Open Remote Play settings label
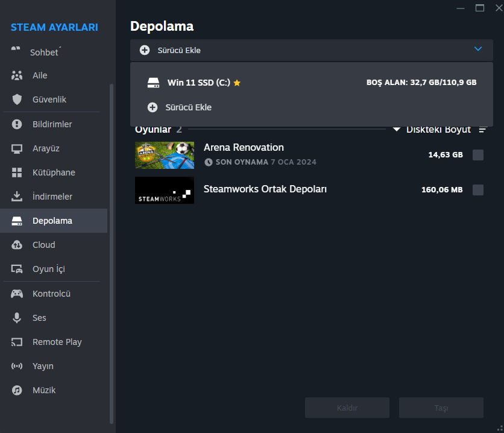Screen dimensions: 504x433 tap(57, 342)
